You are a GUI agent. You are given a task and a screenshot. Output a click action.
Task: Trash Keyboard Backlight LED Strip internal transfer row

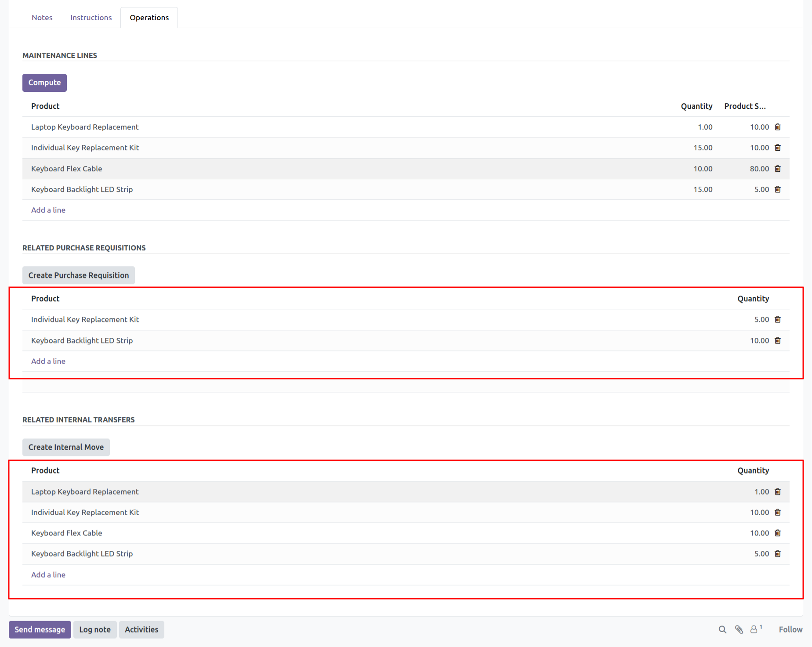coord(777,553)
